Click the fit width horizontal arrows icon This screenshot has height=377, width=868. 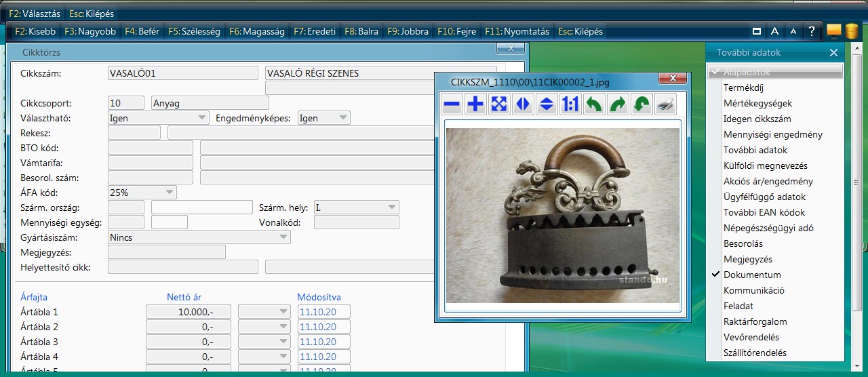coord(524,104)
